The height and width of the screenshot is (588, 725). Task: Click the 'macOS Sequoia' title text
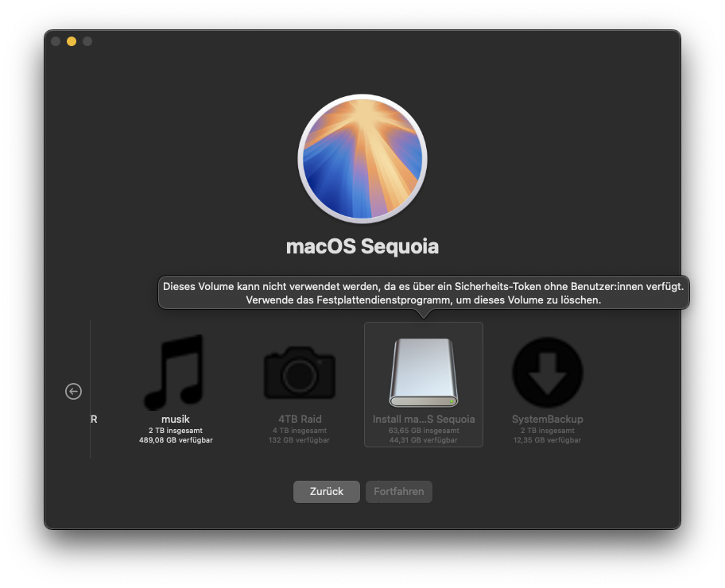pyautogui.click(x=362, y=246)
